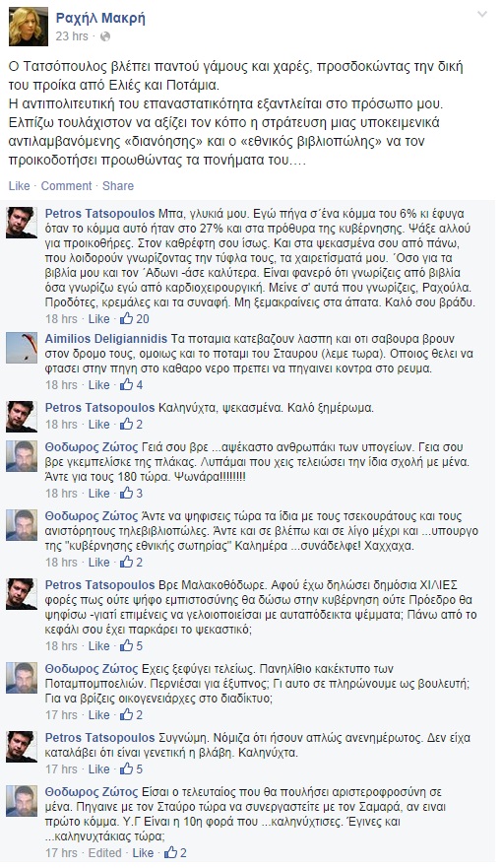Open the post options chevron at top right
The height and width of the screenshot is (868, 502).
(482, 15)
